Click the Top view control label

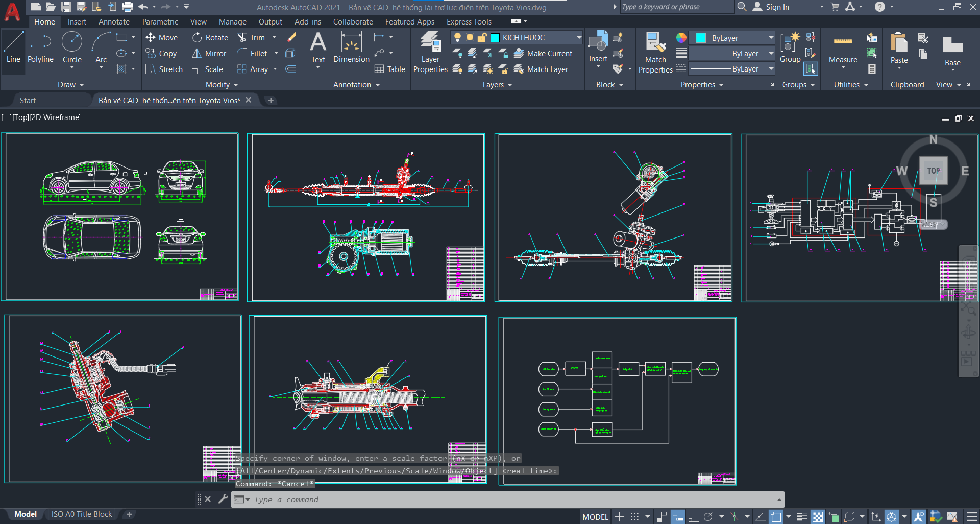[x=21, y=117]
